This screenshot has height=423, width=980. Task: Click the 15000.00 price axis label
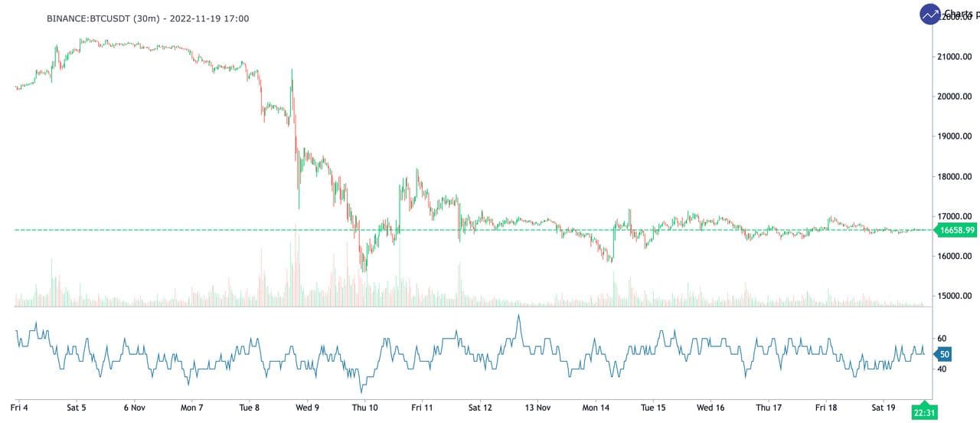pos(956,296)
